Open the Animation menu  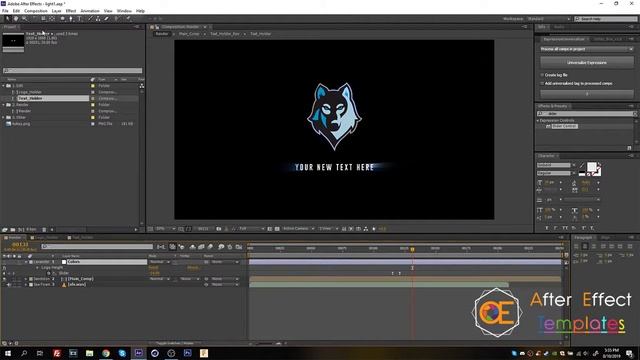click(90, 11)
